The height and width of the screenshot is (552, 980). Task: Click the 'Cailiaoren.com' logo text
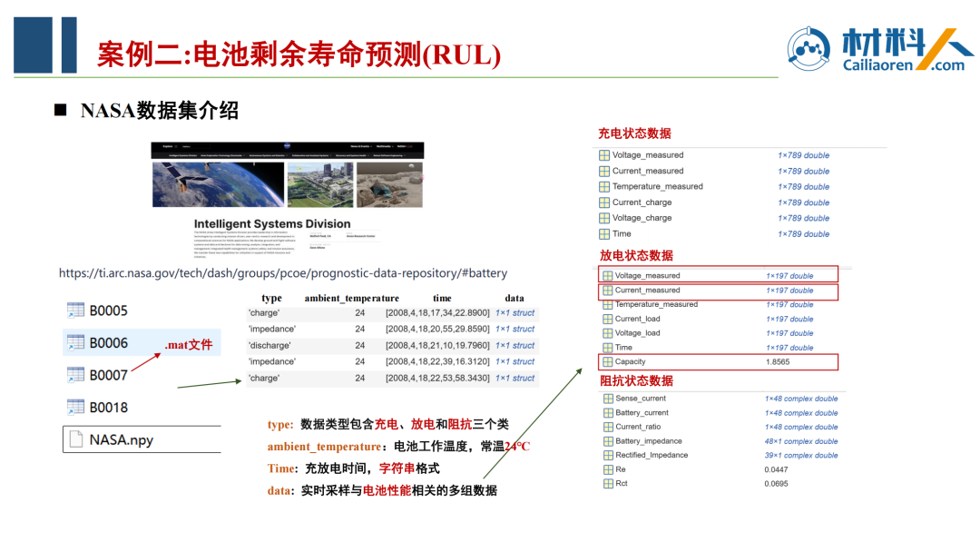click(x=903, y=65)
